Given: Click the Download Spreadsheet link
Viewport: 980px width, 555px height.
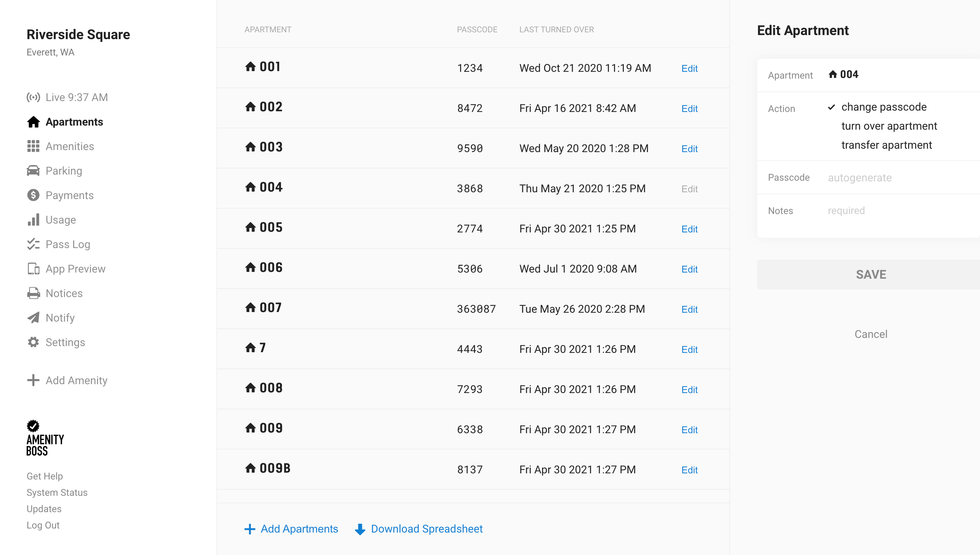Looking at the screenshot, I should tap(427, 529).
